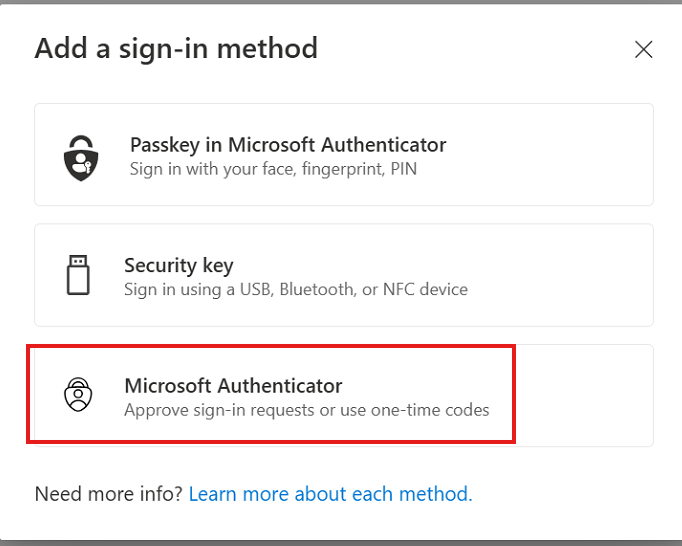This screenshot has height=546, width=682.
Task: Click 'Sign in with your face, fingerprint, PIN'
Action: click(273, 169)
